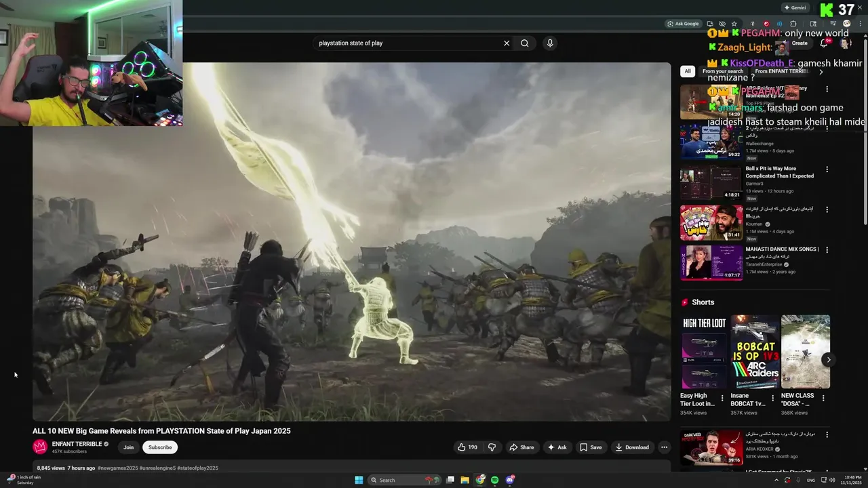Open MAHASTI DANCE MIX SONGS thumbnail
The height and width of the screenshot is (488, 868).
[x=711, y=263]
